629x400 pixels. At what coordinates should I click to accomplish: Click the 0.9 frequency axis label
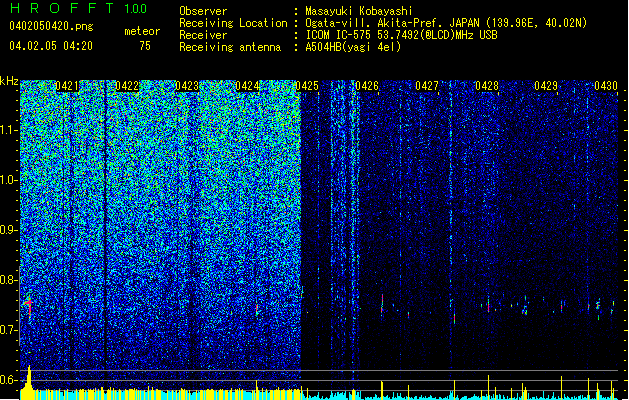point(9,230)
